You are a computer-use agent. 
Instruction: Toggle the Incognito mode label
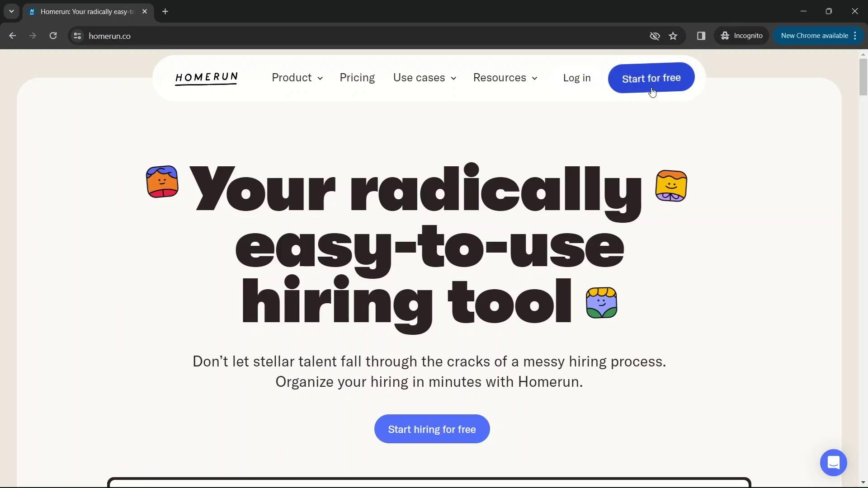tap(741, 36)
